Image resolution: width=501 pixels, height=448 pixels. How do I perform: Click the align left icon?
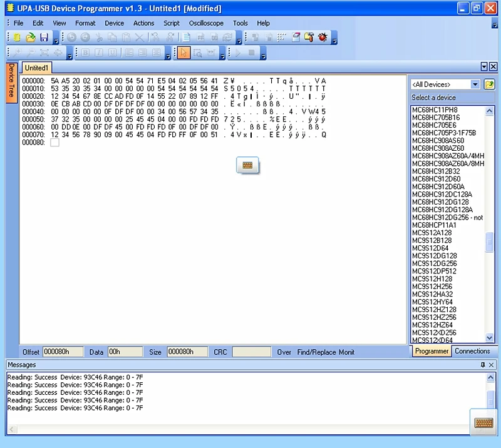click(129, 53)
